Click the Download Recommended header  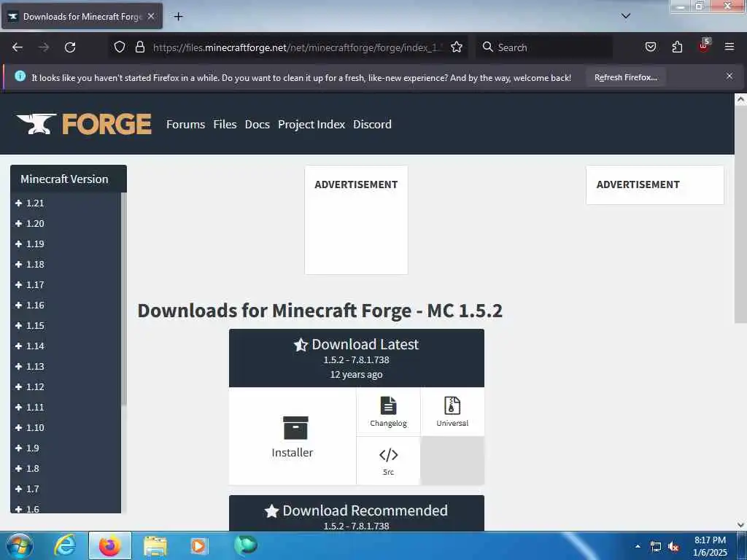(356, 513)
